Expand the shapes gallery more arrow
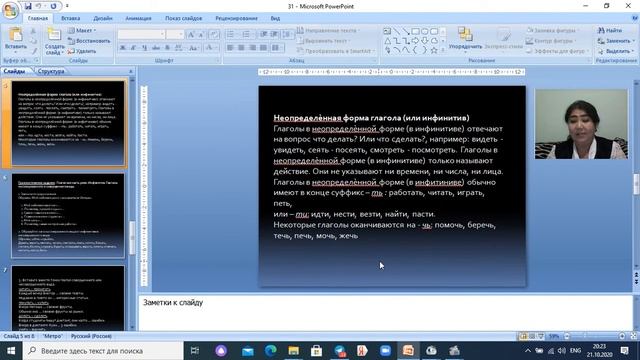The image size is (640, 360). [x=443, y=50]
